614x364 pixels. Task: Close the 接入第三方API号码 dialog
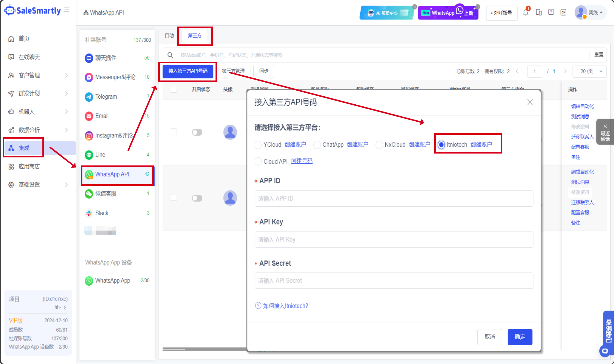(x=530, y=102)
